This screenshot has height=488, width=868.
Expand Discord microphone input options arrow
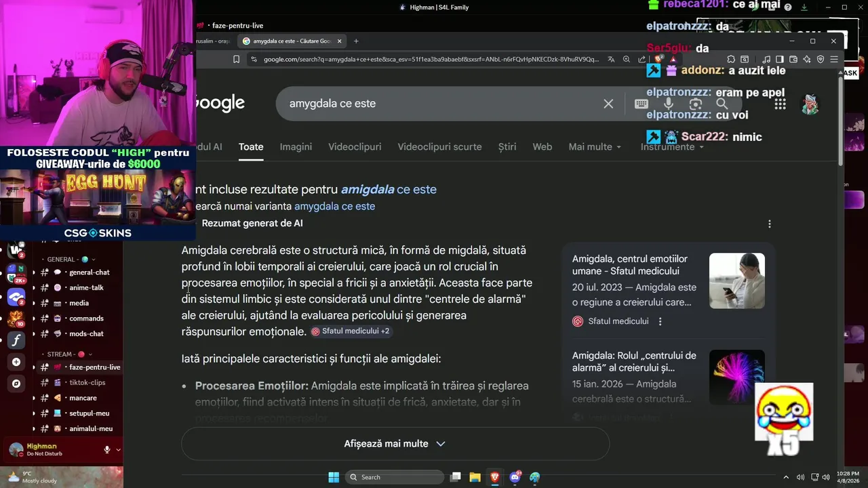(118, 449)
